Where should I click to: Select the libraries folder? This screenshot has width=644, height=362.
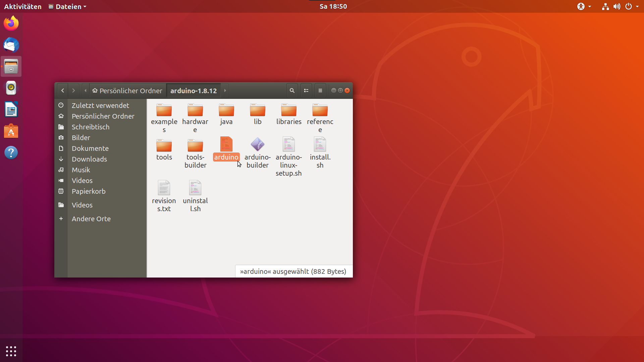coord(289,114)
